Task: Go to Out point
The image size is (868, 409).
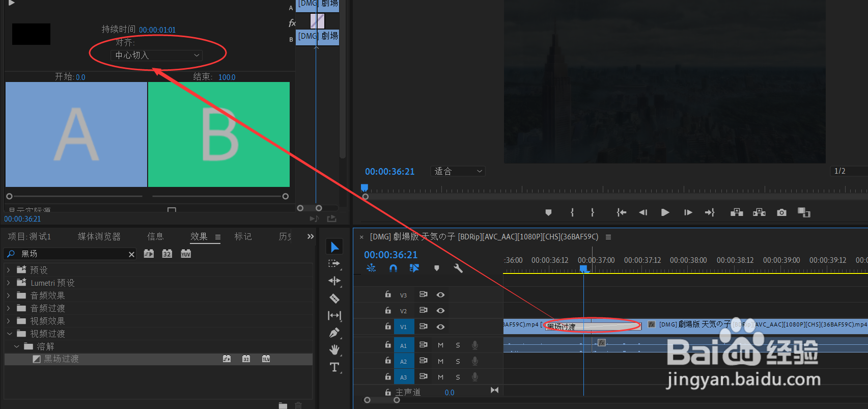Action: pyautogui.click(x=710, y=212)
